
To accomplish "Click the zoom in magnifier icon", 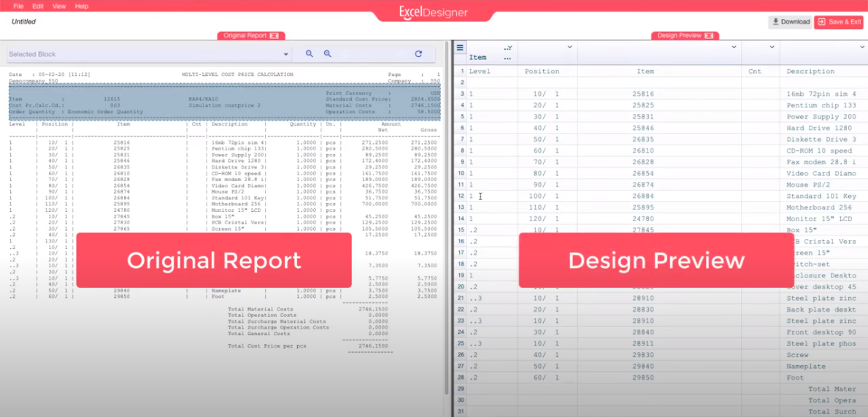I will (328, 54).
